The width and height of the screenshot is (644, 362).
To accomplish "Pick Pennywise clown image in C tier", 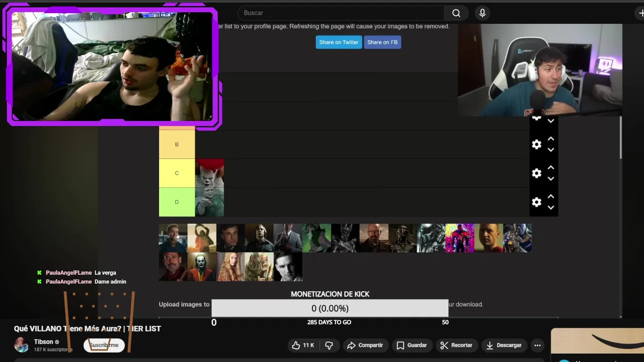I will coord(210,173).
